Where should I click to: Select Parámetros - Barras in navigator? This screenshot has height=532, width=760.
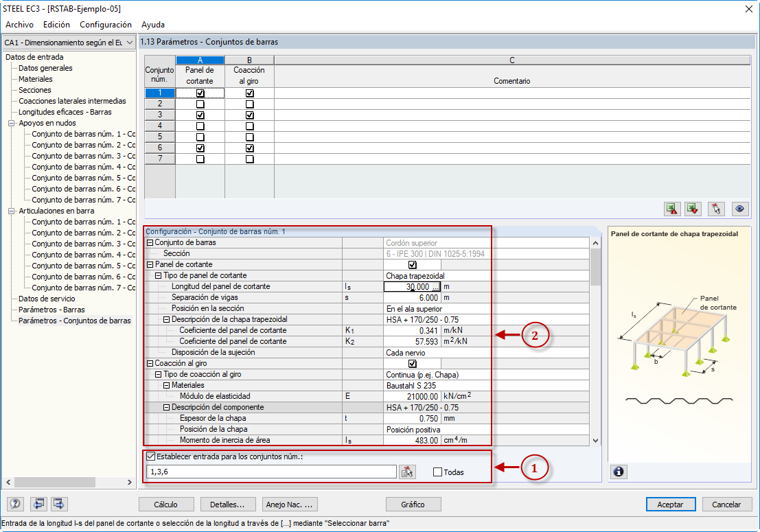(x=51, y=310)
